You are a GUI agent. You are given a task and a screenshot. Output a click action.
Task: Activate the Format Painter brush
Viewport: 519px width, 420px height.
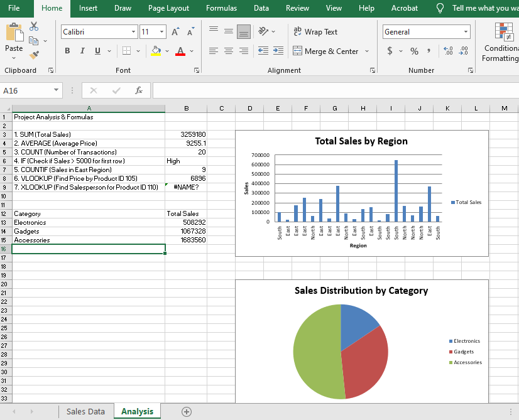click(x=34, y=55)
